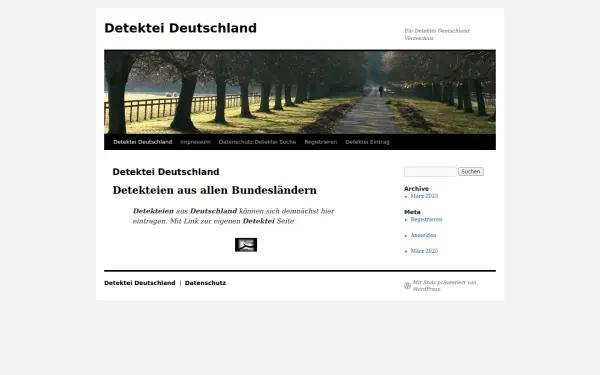Open the Datenschutz Detektei Suche menu item
600x375 pixels.
257,142
